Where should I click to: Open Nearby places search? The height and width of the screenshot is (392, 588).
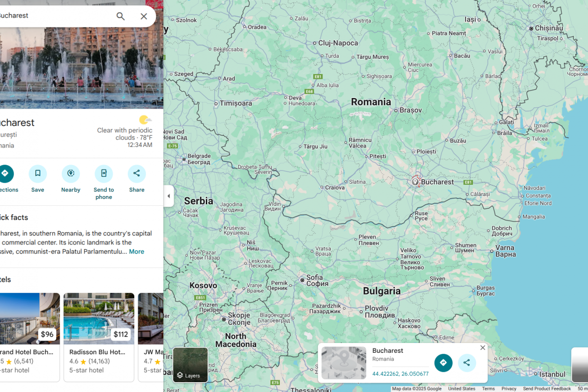(x=71, y=173)
